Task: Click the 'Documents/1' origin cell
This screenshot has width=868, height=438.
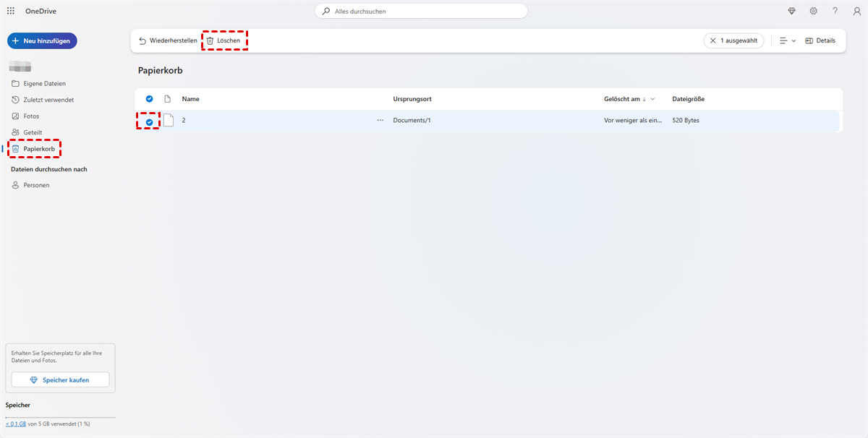Action: tap(412, 121)
